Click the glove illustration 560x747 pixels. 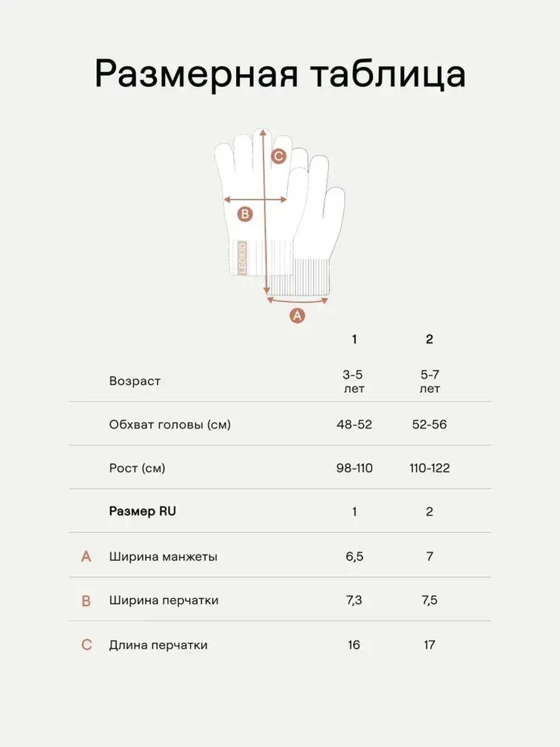point(279,213)
